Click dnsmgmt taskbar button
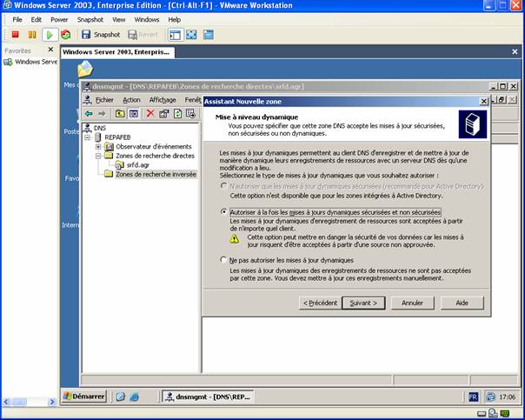Screen dimensions: 525x420 pos(208,397)
